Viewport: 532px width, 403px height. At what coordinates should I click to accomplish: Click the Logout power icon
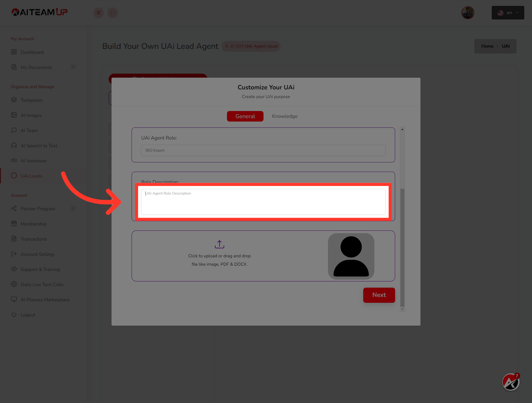point(14,315)
